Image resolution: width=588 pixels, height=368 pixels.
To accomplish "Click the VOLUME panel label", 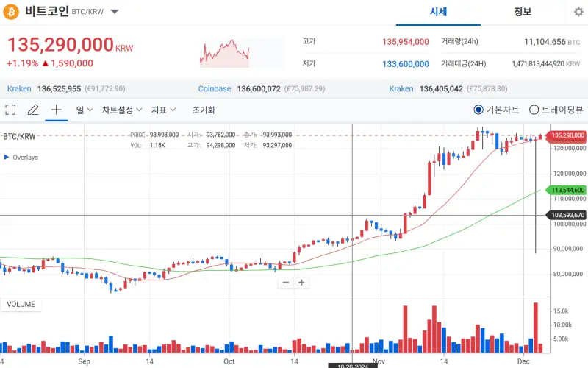I will pos(21,304).
